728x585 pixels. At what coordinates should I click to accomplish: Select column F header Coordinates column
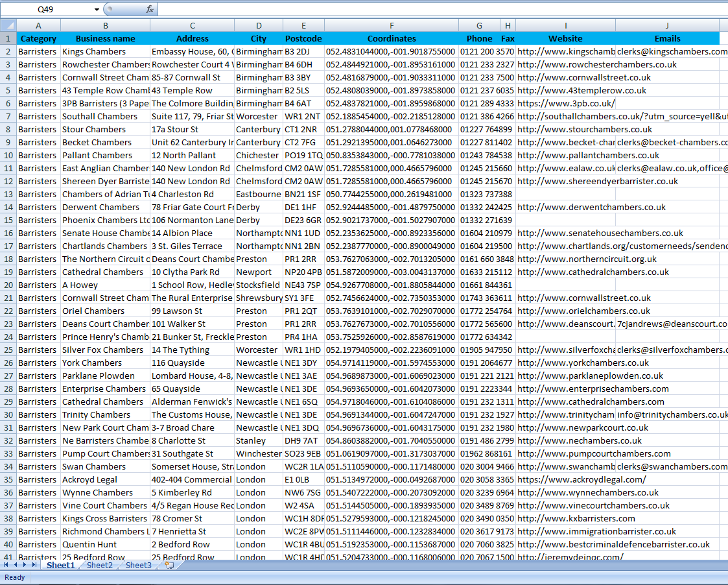[x=391, y=25]
